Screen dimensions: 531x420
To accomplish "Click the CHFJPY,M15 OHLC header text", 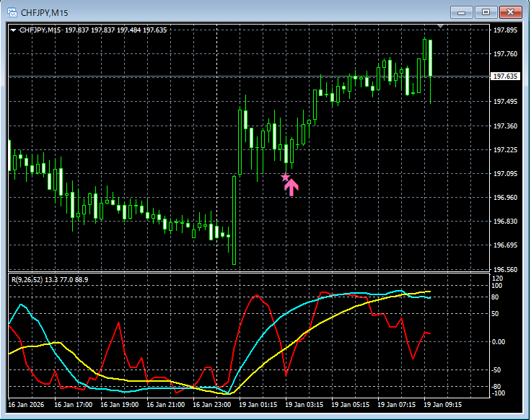I will (x=93, y=30).
